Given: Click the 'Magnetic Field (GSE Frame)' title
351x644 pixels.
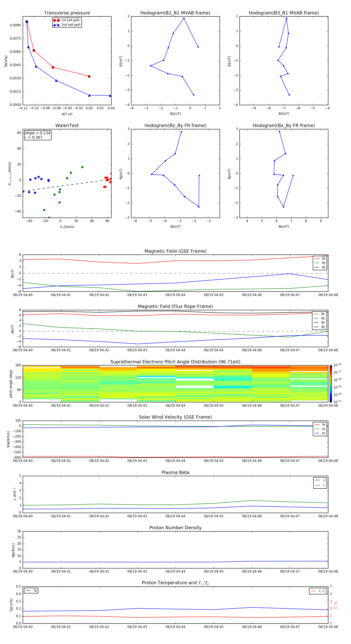Looking at the screenshot, I should click(175, 251).
